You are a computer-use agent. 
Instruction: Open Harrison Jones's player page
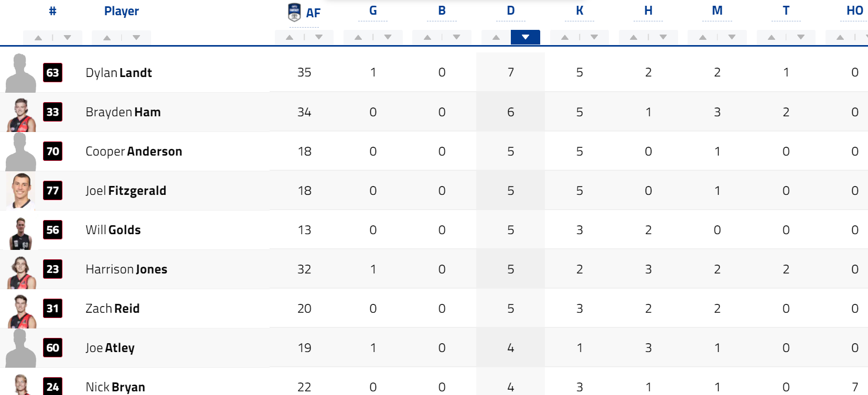(x=126, y=269)
